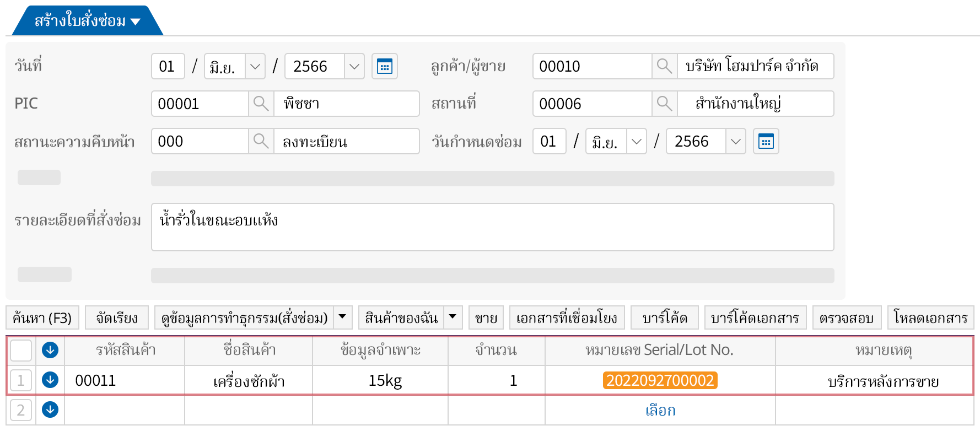Toggle row 1 selection box
980x431 pixels.
click(21, 380)
